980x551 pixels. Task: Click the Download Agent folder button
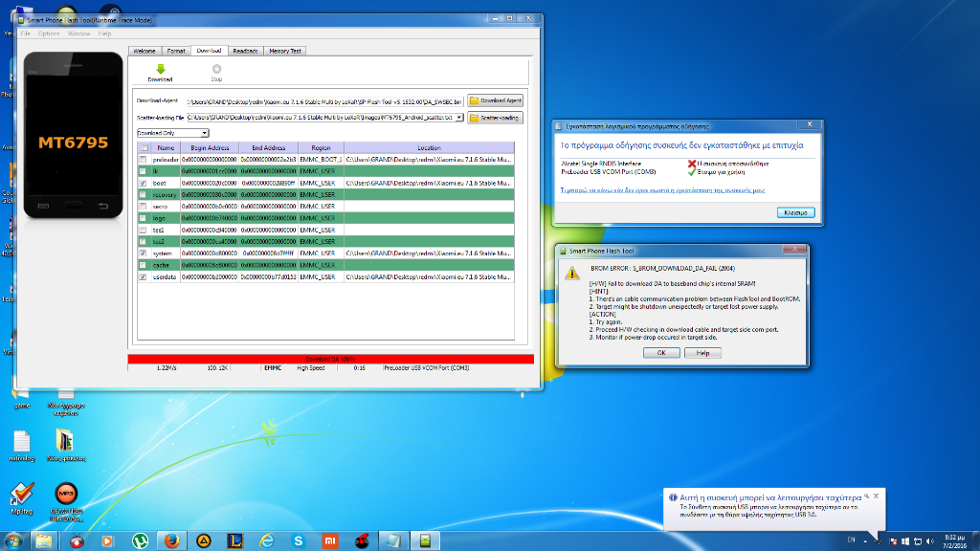[x=495, y=100]
